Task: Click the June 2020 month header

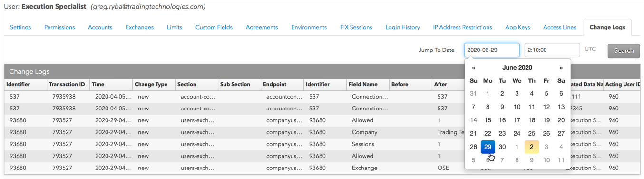Action: tap(517, 68)
